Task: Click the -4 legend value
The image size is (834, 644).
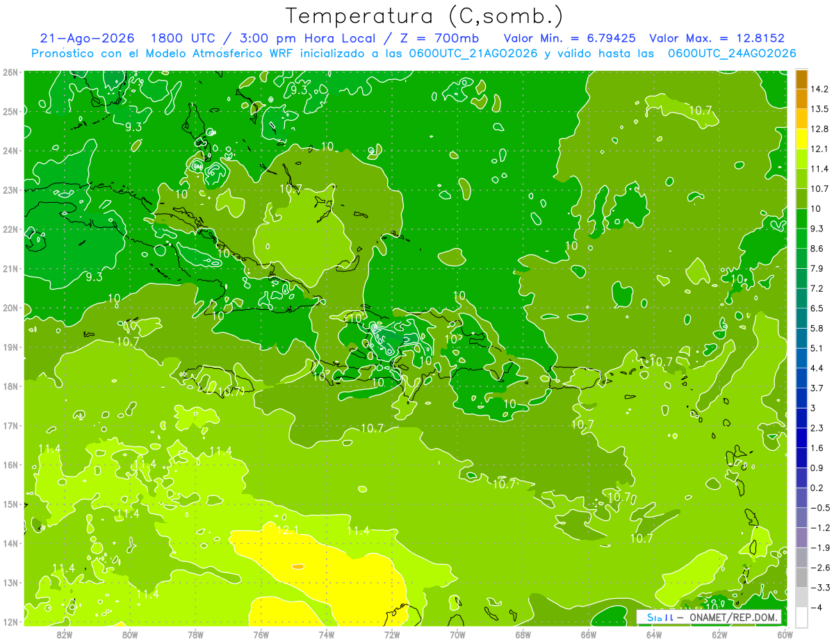Action: click(816, 607)
